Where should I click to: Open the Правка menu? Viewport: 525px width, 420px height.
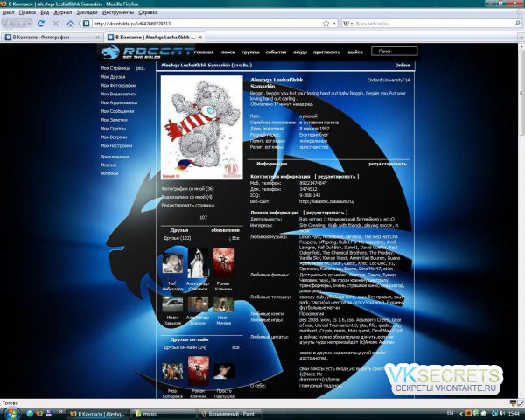coord(27,12)
